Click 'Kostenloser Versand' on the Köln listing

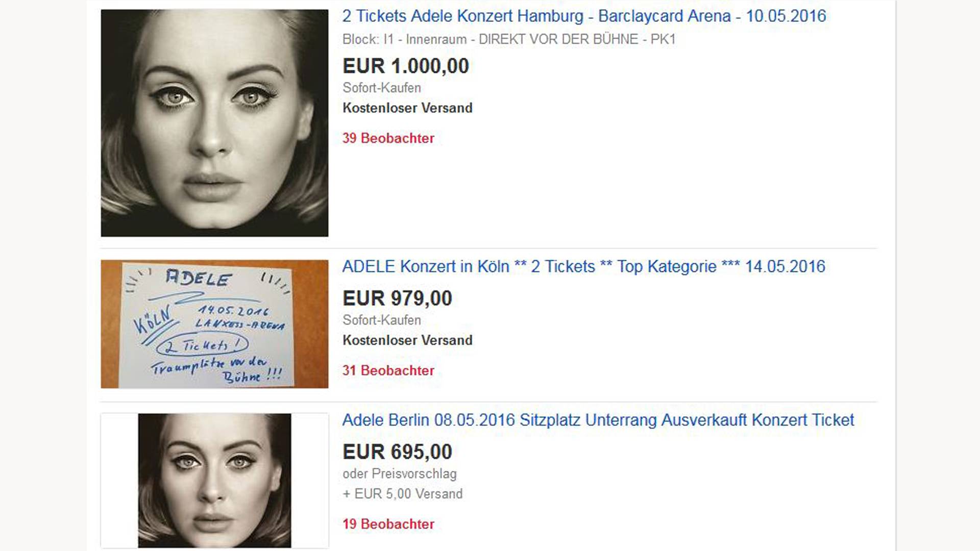click(407, 340)
